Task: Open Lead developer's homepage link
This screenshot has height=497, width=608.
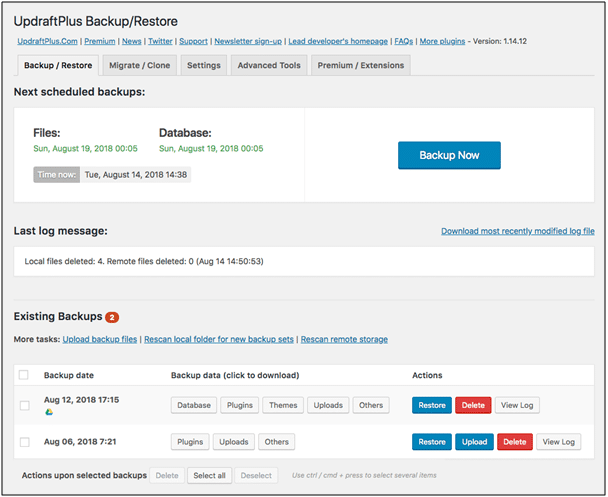Action: click(338, 41)
